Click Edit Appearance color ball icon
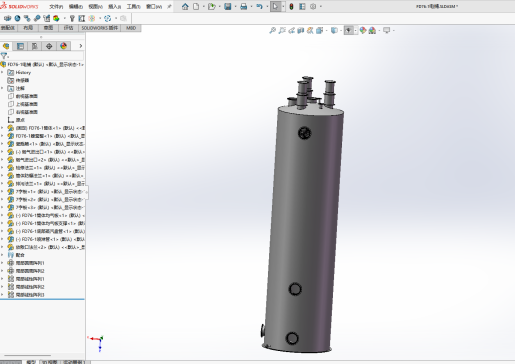Screen dimensions: 515x364 (363, 31)
